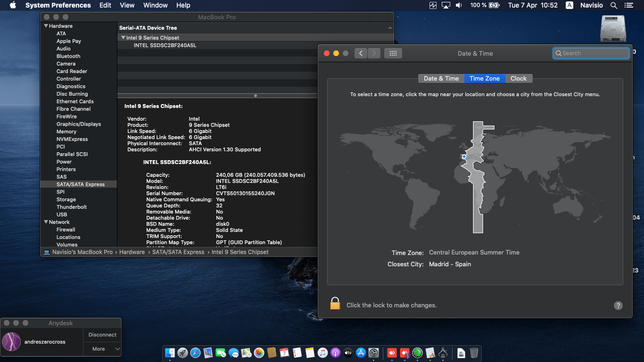Open Safari in the Dock

[x=195, y=353]
